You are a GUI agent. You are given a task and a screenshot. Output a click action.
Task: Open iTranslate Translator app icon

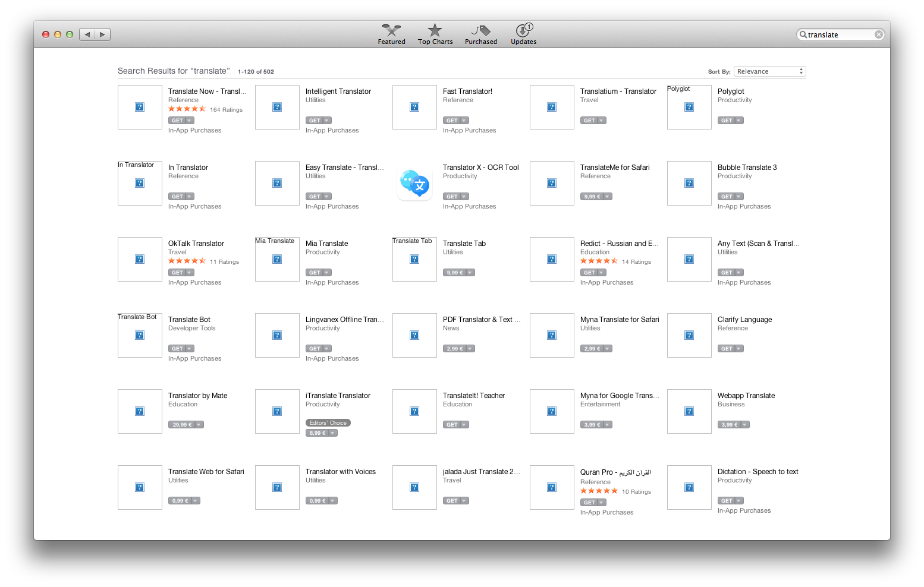277,411
